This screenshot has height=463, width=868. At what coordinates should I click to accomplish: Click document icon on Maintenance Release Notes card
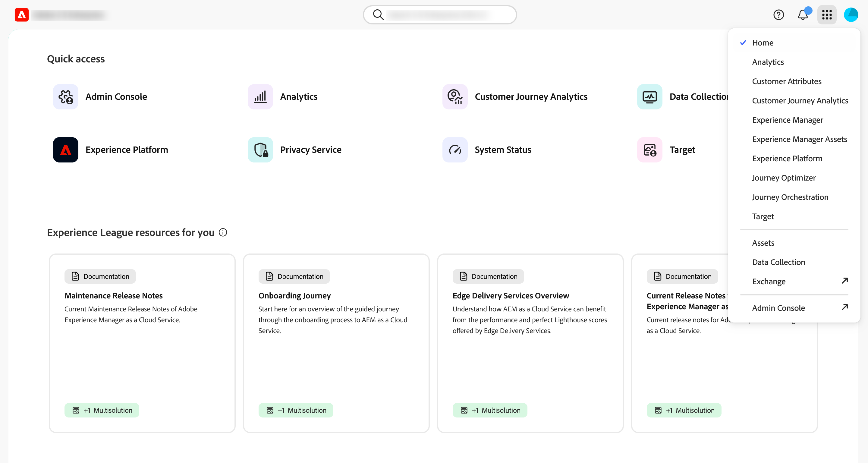point(75,276)
